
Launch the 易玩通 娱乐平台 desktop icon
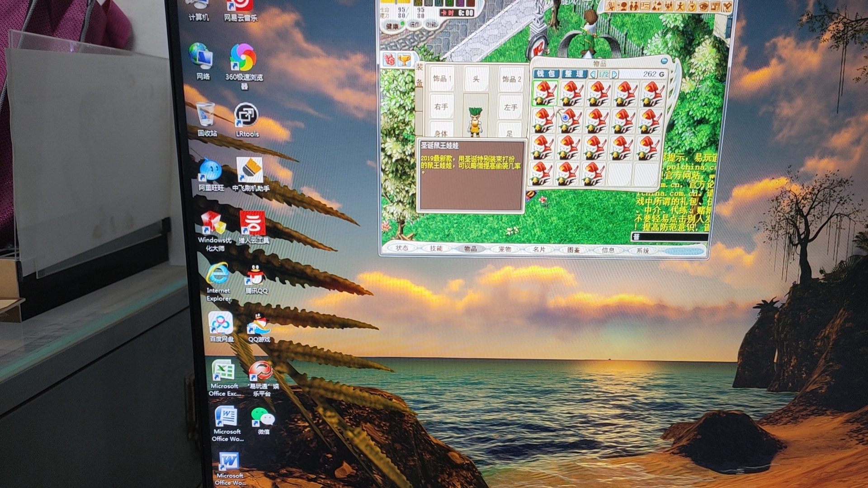point(263,379)
